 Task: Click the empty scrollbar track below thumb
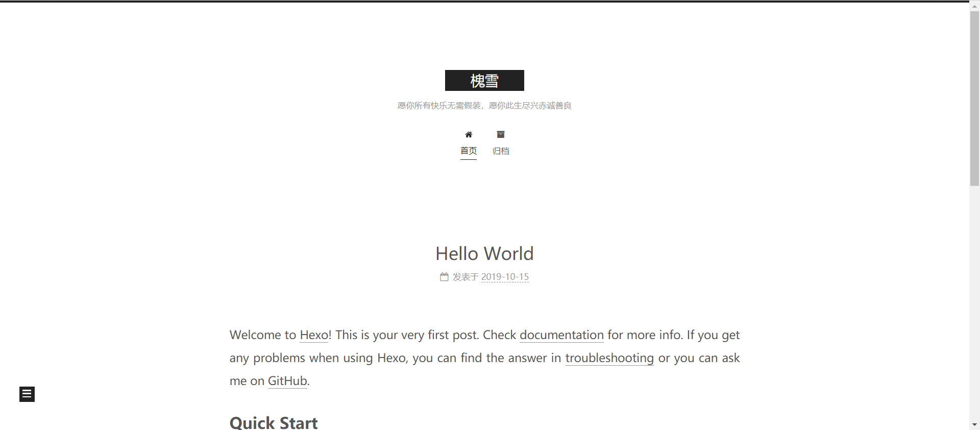click(974, 306)
